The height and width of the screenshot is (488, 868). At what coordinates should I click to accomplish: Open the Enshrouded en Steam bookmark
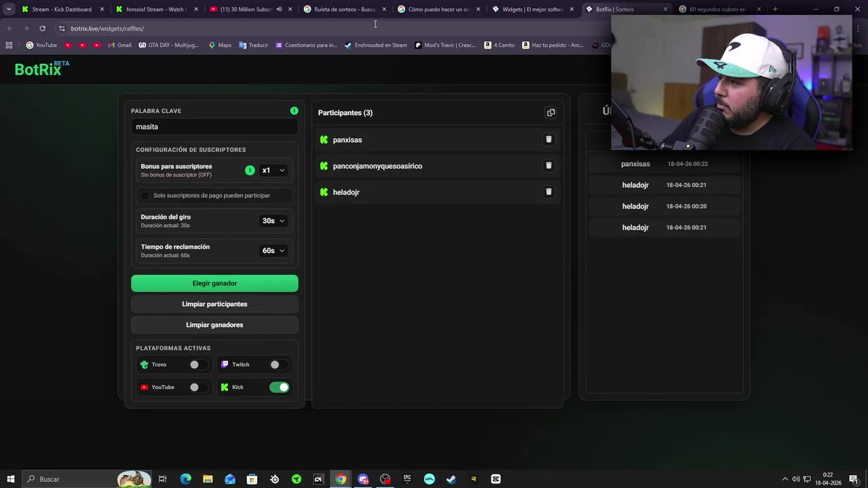(x=376, y=45)
